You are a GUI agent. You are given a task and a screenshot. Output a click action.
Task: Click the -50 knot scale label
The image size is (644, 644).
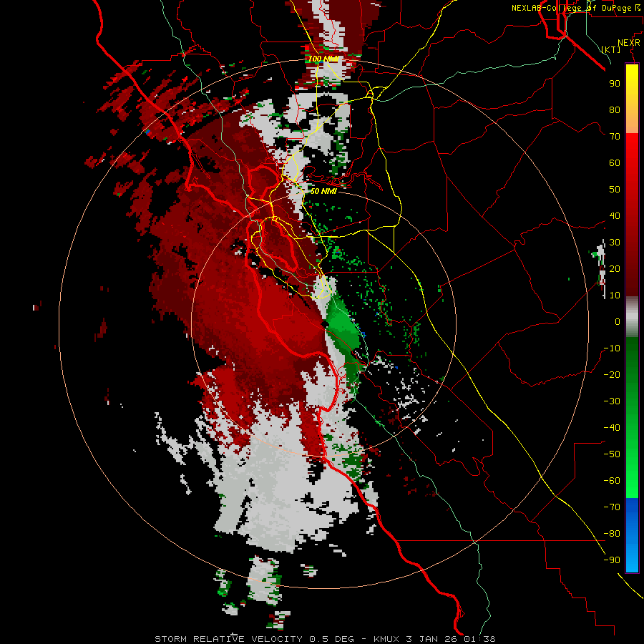click(612, 454)
